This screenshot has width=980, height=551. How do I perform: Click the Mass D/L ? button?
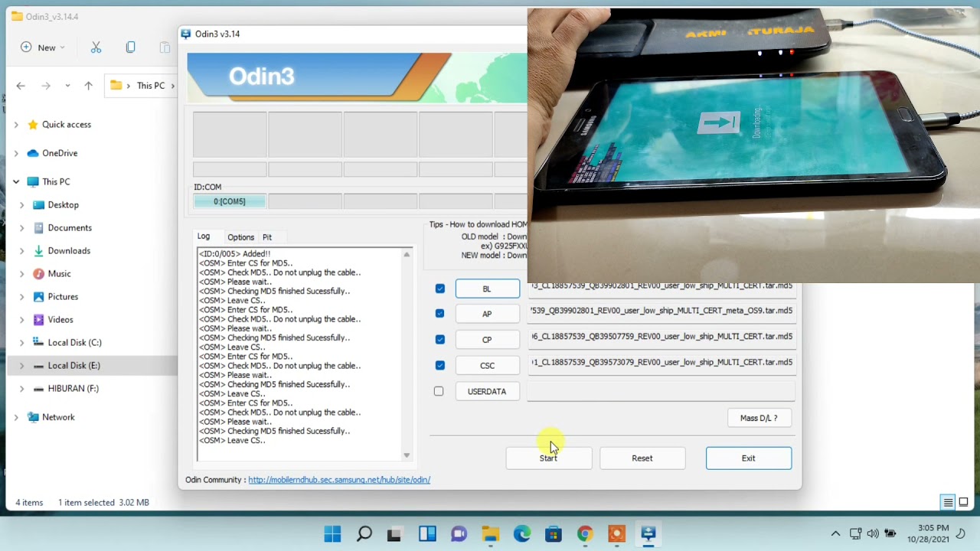pos(759,418)
